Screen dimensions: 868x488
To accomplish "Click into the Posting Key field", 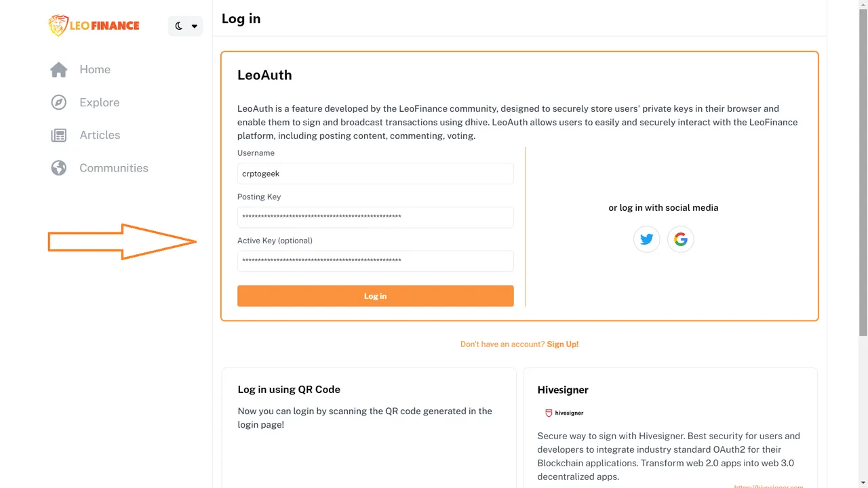I will pyautogui.click(x=376, y=217).
